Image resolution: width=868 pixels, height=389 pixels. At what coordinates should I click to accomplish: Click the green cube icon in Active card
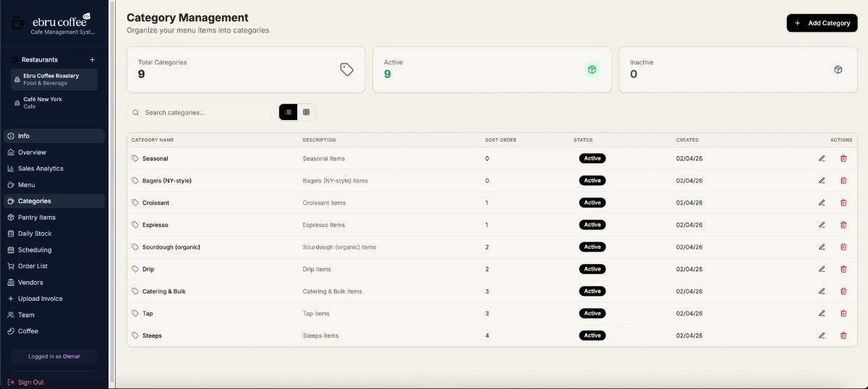tap(592, 69)
